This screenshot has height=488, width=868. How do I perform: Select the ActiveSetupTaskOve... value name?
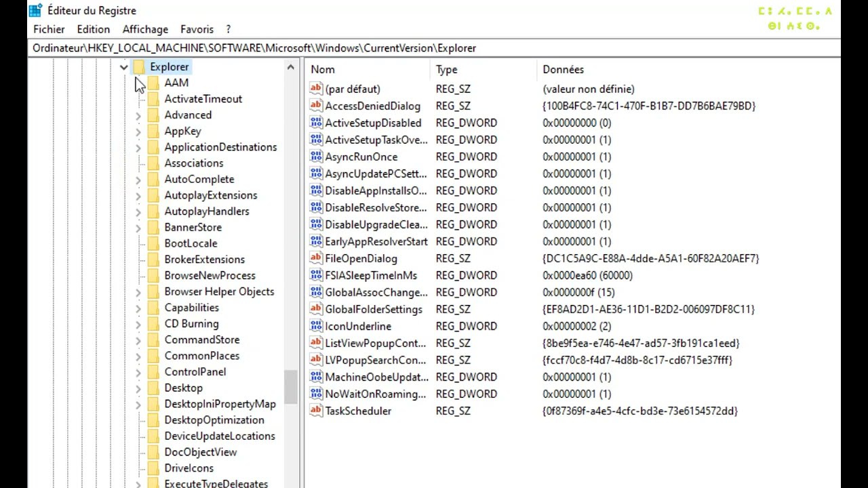(x=376, y=140)
